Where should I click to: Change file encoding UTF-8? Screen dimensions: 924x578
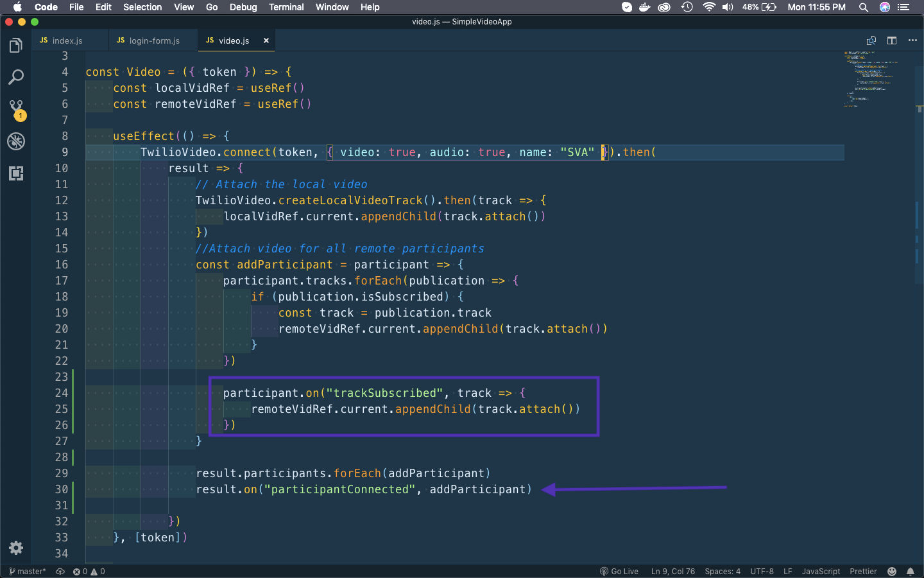point(762,572)
